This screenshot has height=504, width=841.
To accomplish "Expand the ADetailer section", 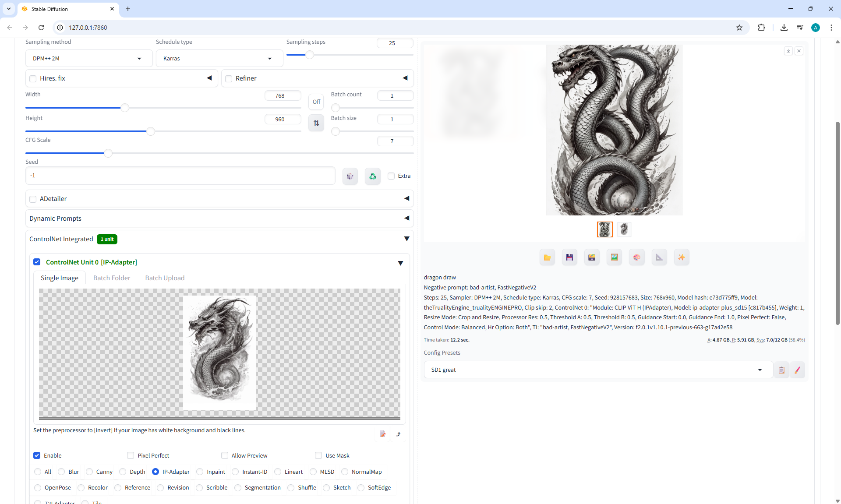I will click(x=406, y=198).
